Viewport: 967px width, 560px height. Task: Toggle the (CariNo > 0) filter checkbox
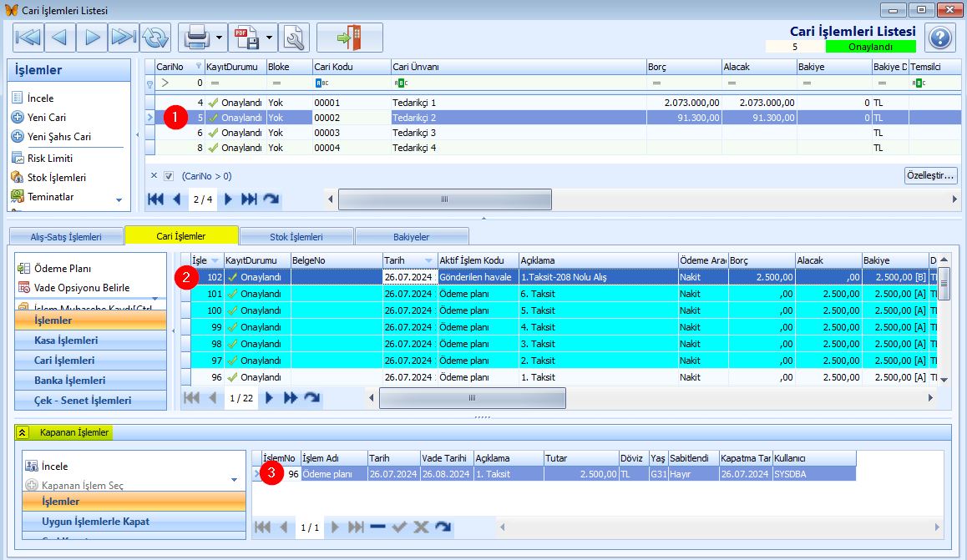169,176
